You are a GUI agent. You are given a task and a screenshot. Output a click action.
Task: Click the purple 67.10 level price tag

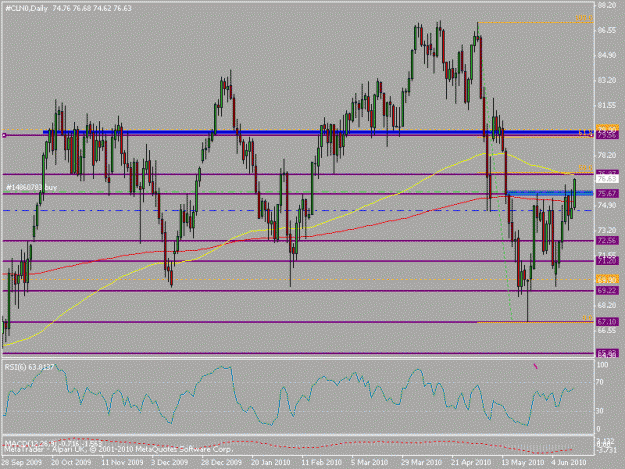pyautogui.click(x=607, y=322)
